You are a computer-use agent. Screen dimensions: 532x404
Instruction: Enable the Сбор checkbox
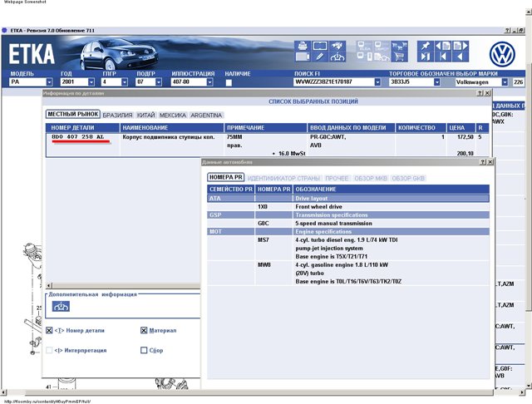[x=144, y=350]
